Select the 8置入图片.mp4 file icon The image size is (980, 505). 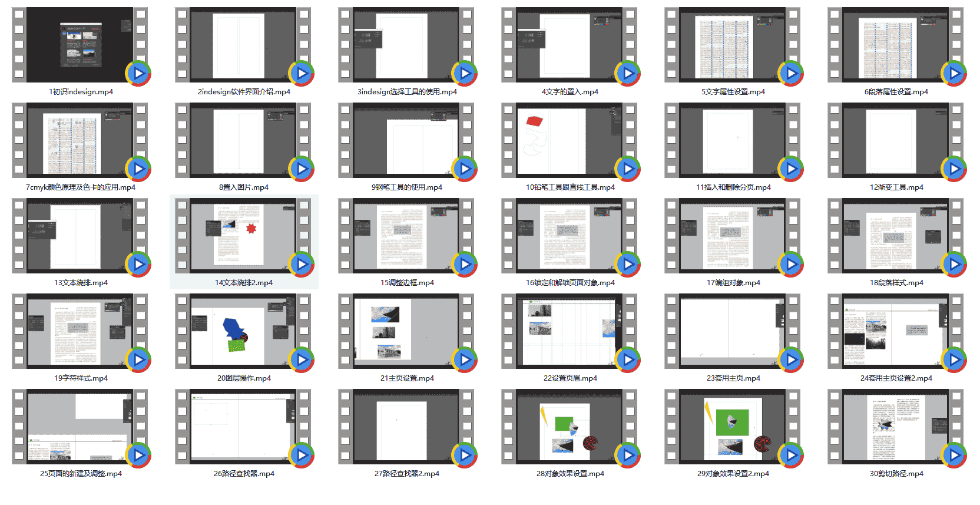[x=244, y=141]
